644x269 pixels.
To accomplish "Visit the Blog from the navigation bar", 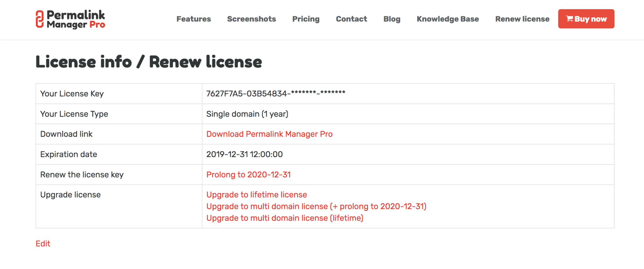I will (x=392, y=19).
